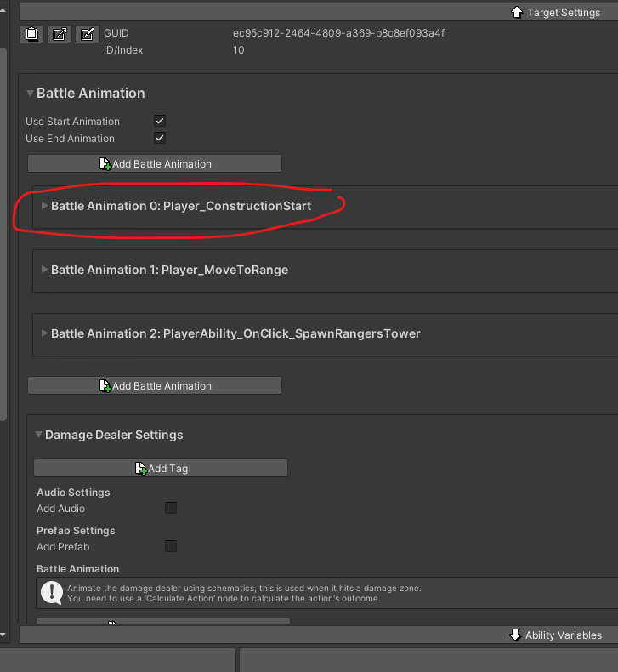Screen dimensions: 618x672
Task: Click the Add Prefab label
Action: pyautogui.click(x=63, y=547)
